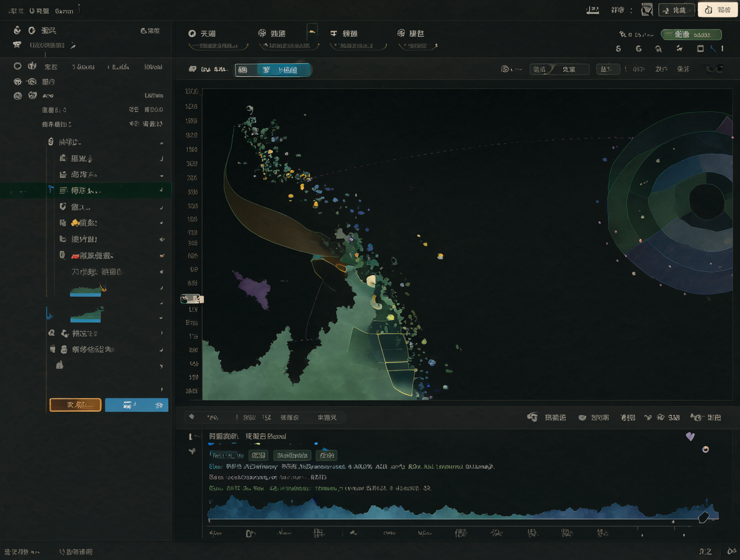This screenshot has height=560, width=740.
Task: Click the purple region on the map
Action: [255, 288]
